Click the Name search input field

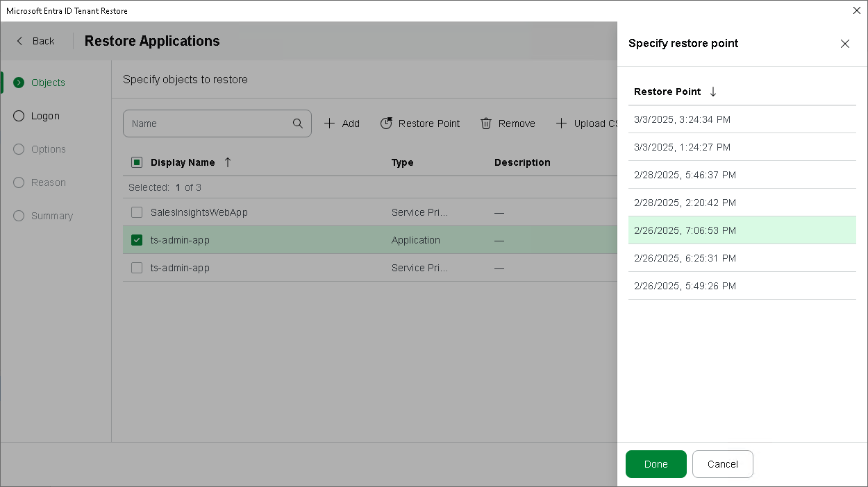(x=208, y=123)
